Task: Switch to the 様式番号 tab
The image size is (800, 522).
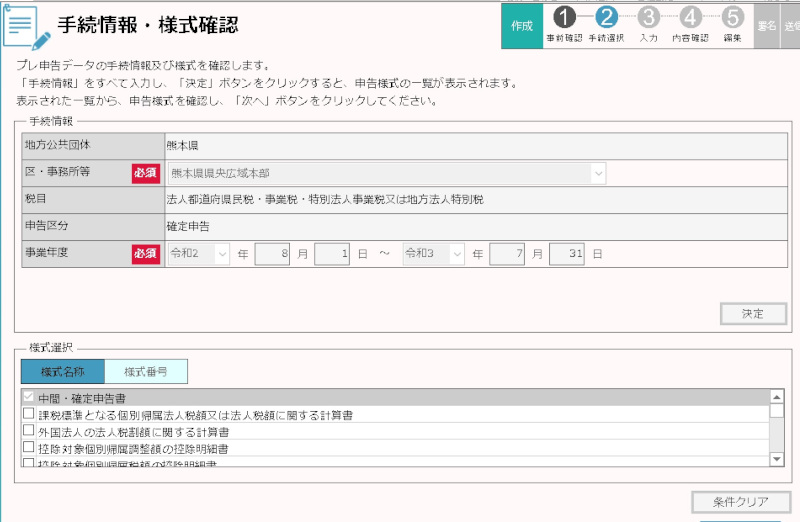Action: click(x=146, y=371)
